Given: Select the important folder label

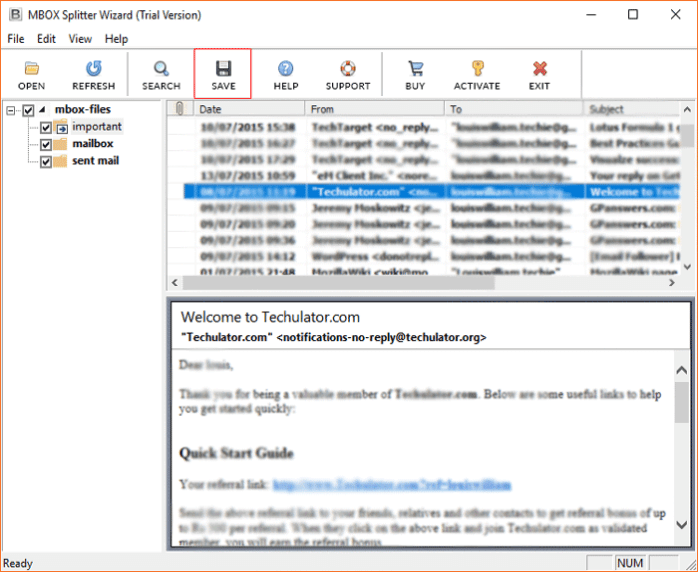Looking at the screenshot, I should (97, 127).
